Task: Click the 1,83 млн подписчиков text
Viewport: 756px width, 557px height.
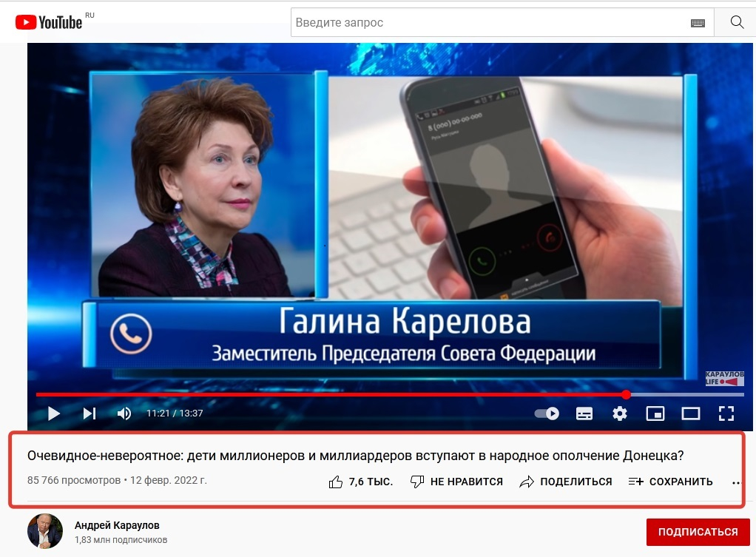Action: [121, 540]
